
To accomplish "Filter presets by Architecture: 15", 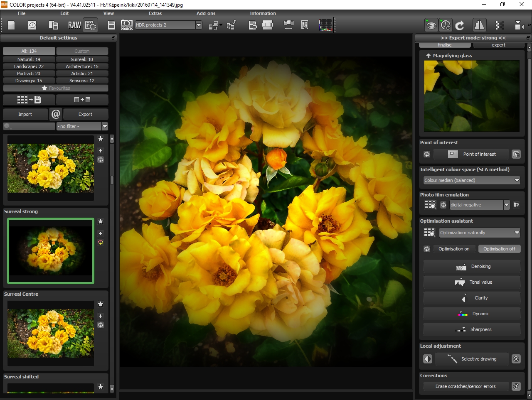I will (82, 66).
